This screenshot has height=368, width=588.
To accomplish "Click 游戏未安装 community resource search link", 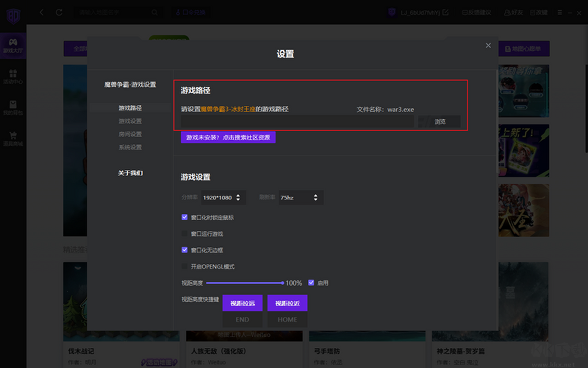I will tap(228, 137).
